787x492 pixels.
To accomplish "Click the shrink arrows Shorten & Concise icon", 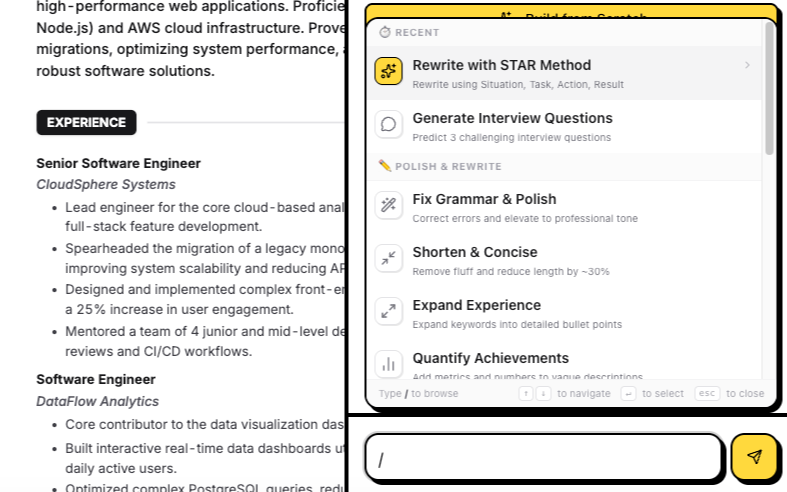I will [x=388, y=258].
